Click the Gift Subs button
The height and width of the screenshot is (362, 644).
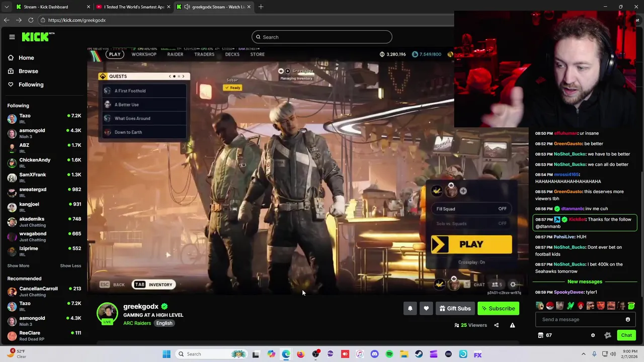pyautogui.click(x=455, y=309)
